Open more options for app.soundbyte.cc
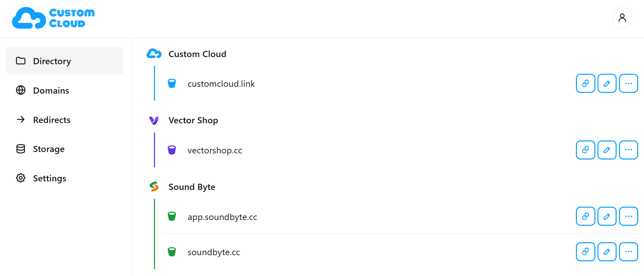 tap(629, 216)
